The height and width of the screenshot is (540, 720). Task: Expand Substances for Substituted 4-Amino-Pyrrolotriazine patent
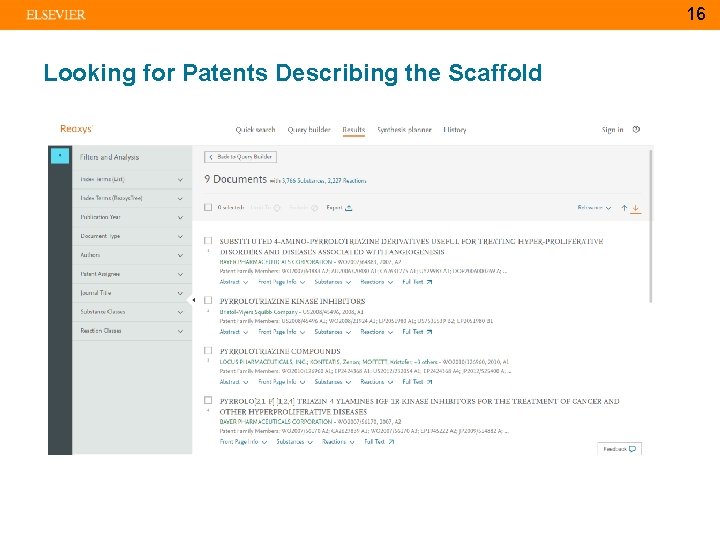click(332, 282)
